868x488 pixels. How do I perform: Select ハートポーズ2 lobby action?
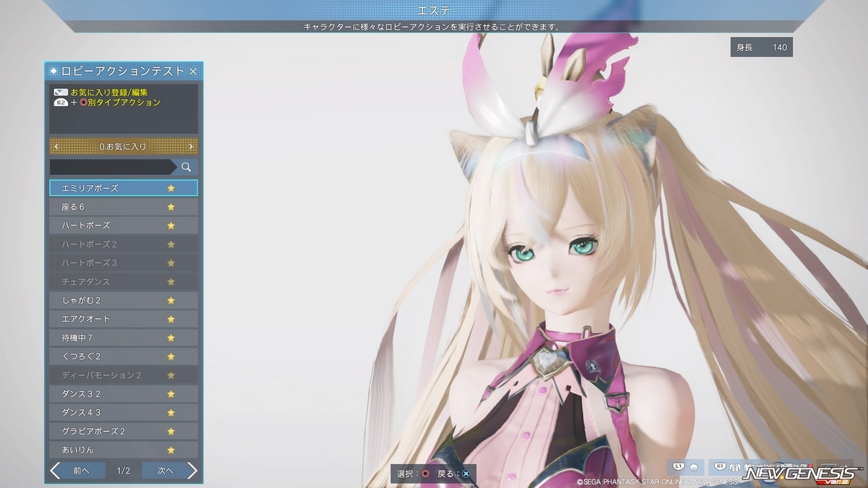[x=124, y=244]
